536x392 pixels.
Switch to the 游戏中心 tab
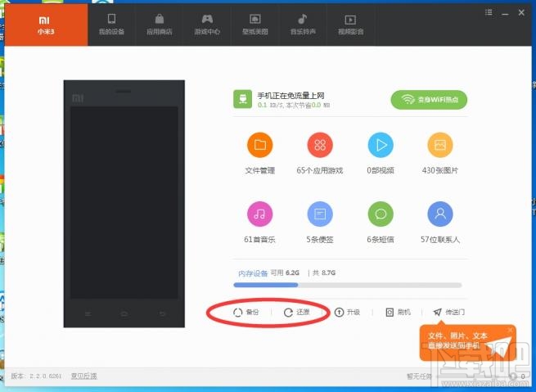[207, 25]
